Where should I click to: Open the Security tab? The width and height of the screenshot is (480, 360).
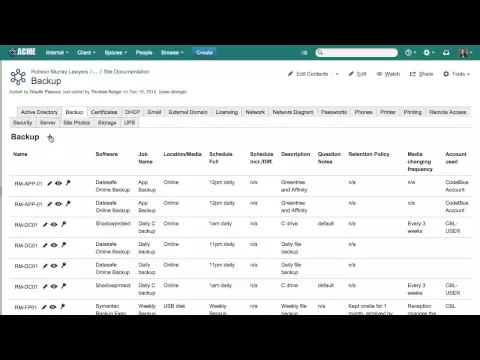click(23, 123)
